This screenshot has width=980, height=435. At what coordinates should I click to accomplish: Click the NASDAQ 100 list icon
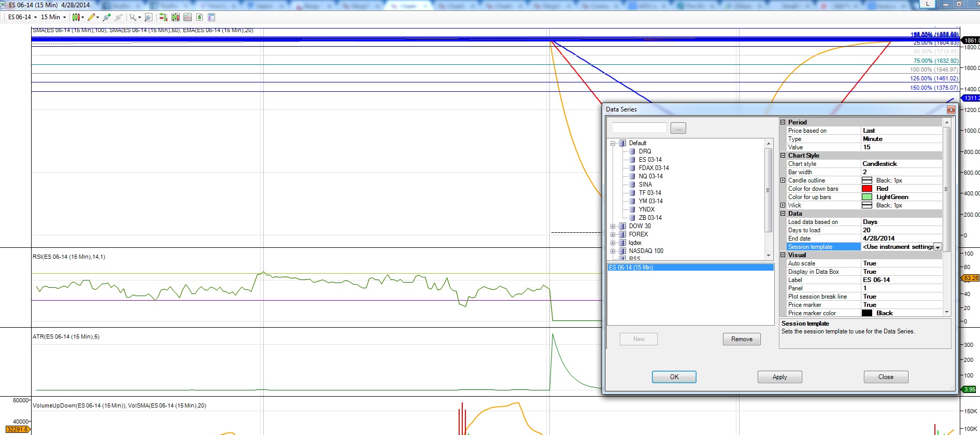pyautogui.click(x=622, y=251)
